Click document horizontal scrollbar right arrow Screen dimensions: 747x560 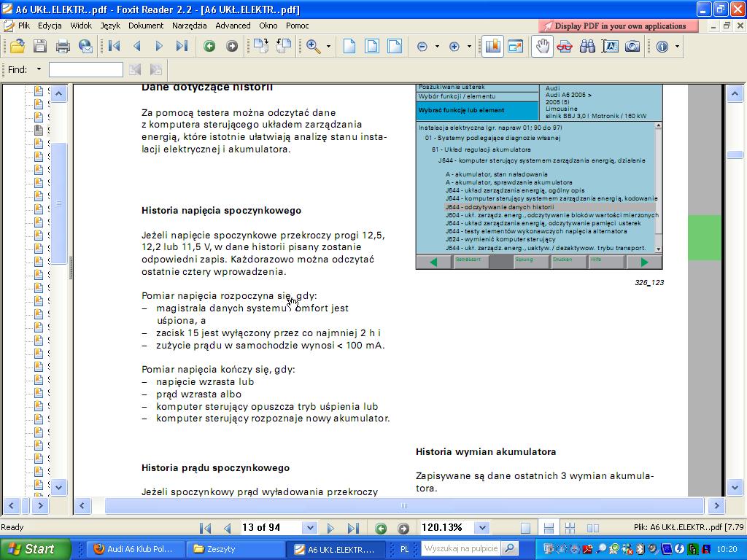[716, 506]
